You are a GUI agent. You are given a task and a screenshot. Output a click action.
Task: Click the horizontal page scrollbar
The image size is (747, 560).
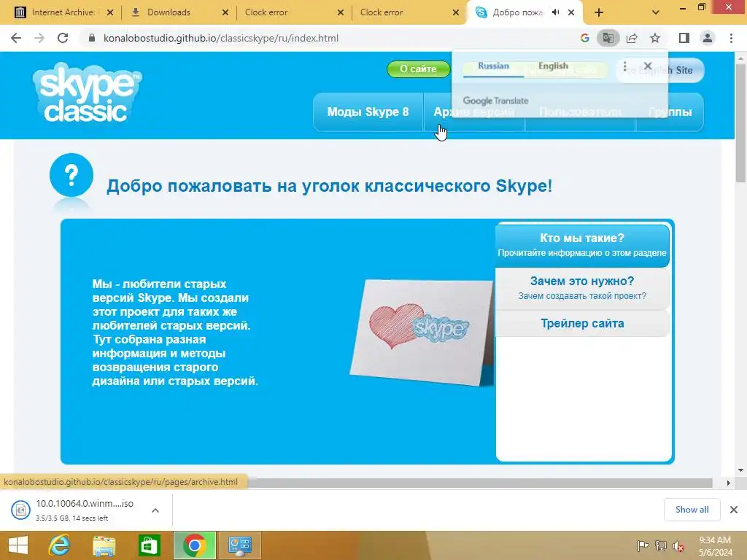point(479,483)
